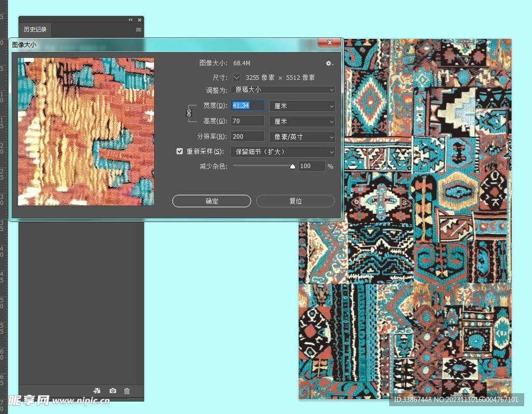Open the resample method 保留细节 dropdown
Screen dimensions: 532x414
click(283, 152)
